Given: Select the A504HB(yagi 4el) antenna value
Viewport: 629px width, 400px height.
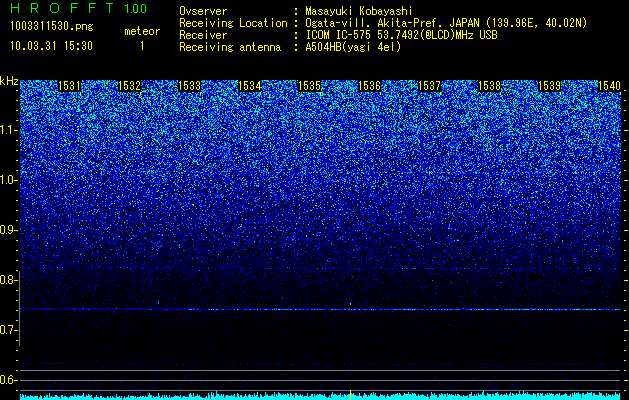Looking at the screenshot, I should pos(353,47).
